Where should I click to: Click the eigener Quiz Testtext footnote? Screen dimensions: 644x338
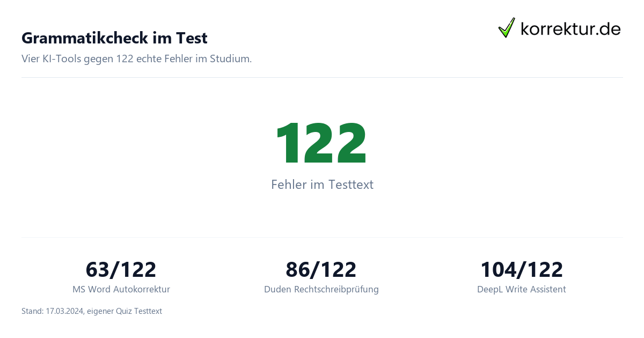click(123, 311)
